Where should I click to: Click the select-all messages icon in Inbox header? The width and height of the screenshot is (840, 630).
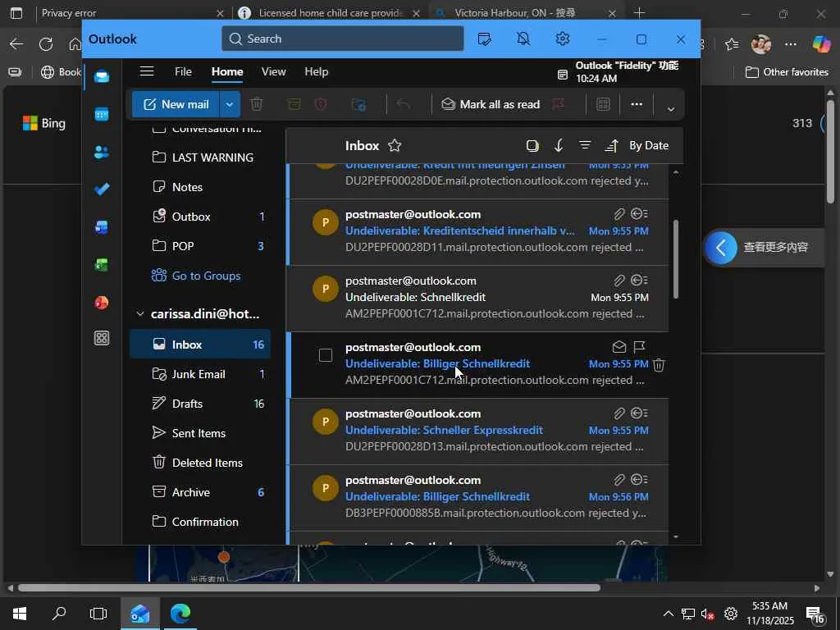532,146
